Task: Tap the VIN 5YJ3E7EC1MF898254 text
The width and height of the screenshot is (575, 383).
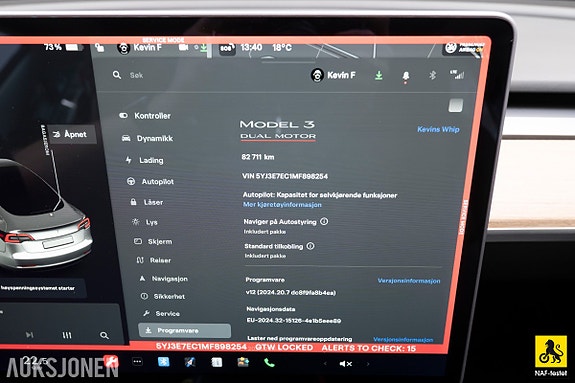Action: click(285, 176)
